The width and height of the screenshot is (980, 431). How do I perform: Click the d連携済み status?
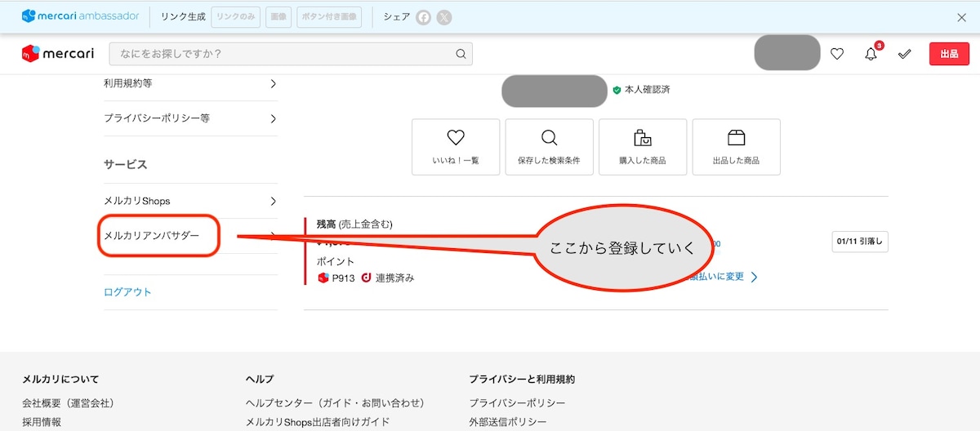pos(387,278)
